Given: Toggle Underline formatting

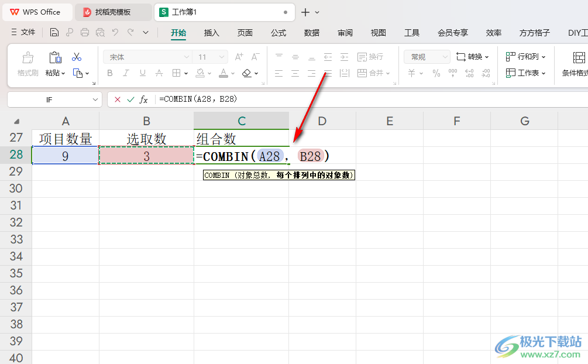Looking at the screenshot, I should tap(143, 73).
